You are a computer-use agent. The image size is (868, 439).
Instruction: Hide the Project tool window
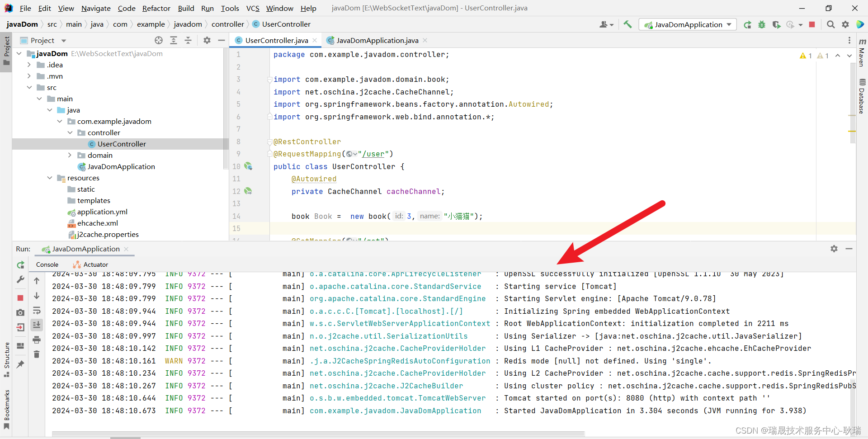(x=222, y=40)
